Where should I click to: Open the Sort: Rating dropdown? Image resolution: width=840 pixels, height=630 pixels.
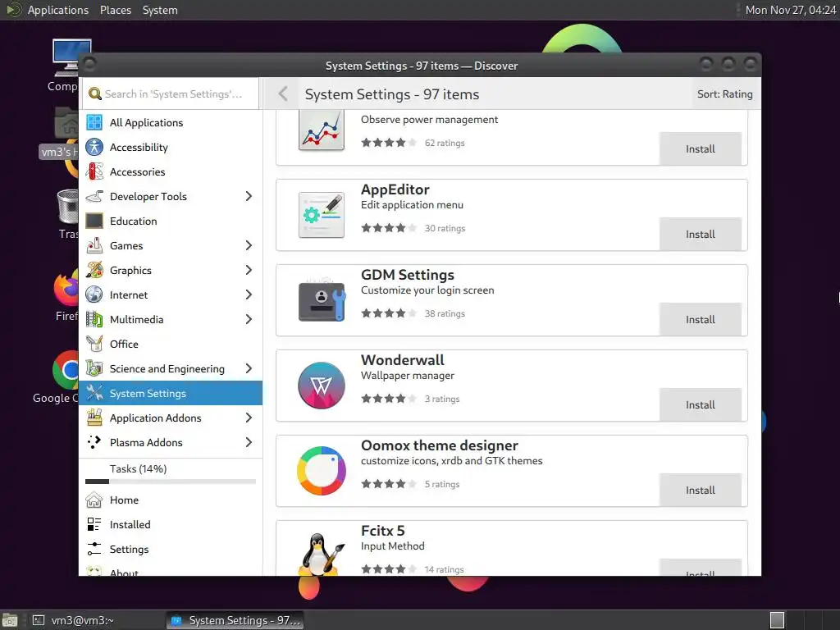725,94
